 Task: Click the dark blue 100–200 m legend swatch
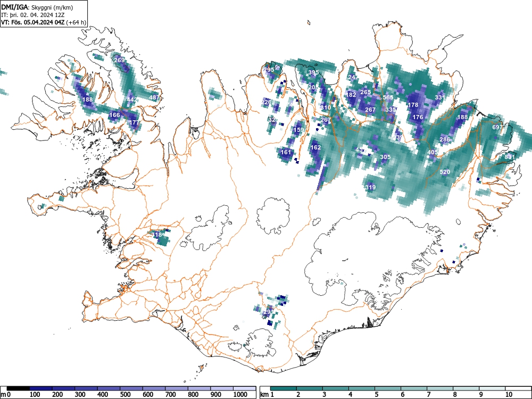click(x=41, y=388)
